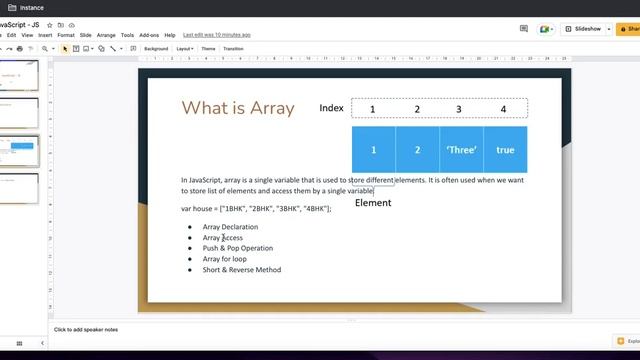Click the Insert image icon
640x360 pixels.
pos(86,49)
